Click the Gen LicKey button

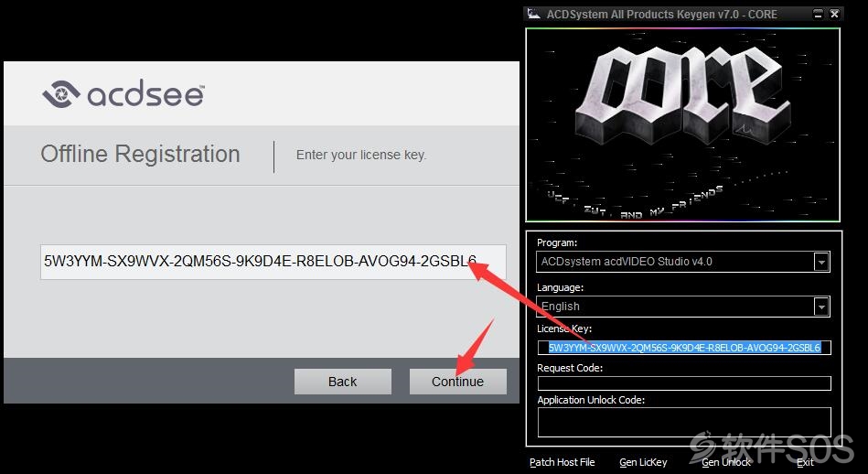(x=643, y=462)
